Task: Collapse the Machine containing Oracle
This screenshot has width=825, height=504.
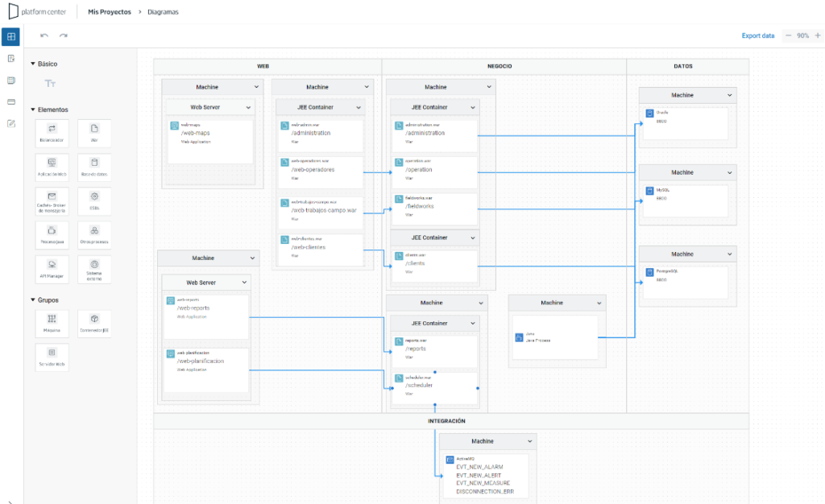Action: tap(729, 95)
